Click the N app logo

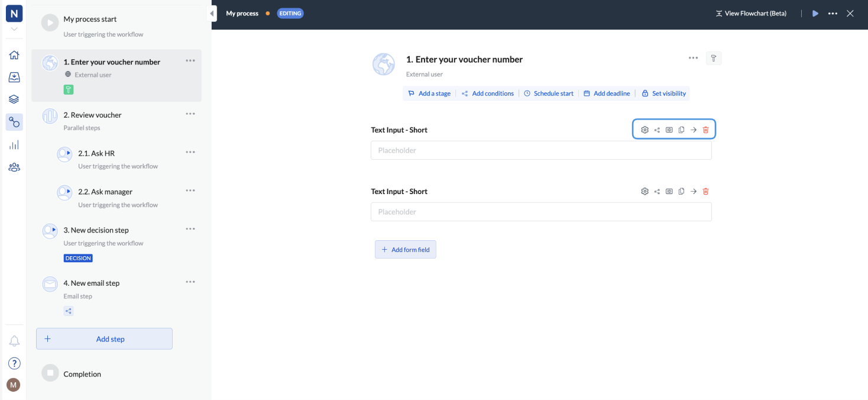[14, 14]
